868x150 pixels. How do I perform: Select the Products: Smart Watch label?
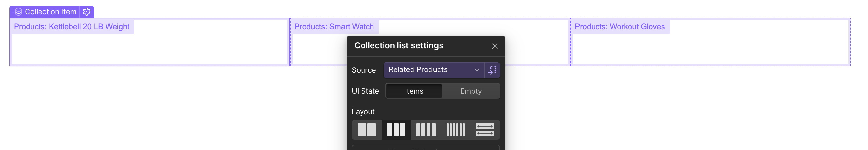pos(334,27)
